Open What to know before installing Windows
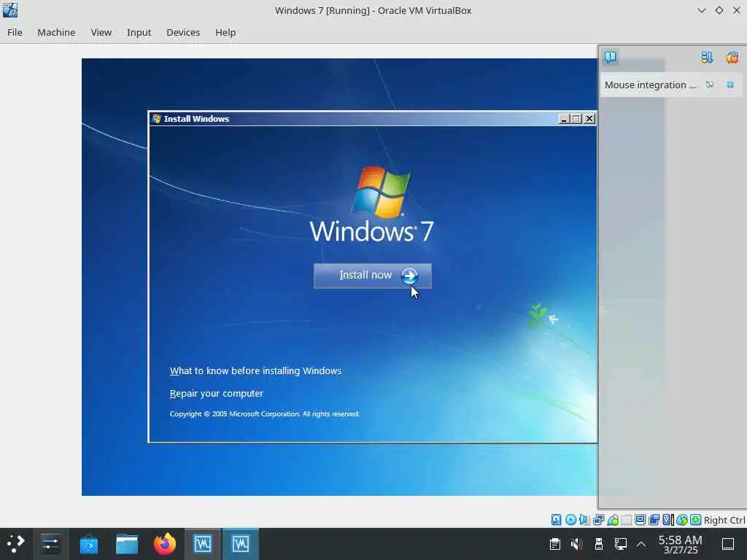The image size is (747, 560). tap(255, 370)
